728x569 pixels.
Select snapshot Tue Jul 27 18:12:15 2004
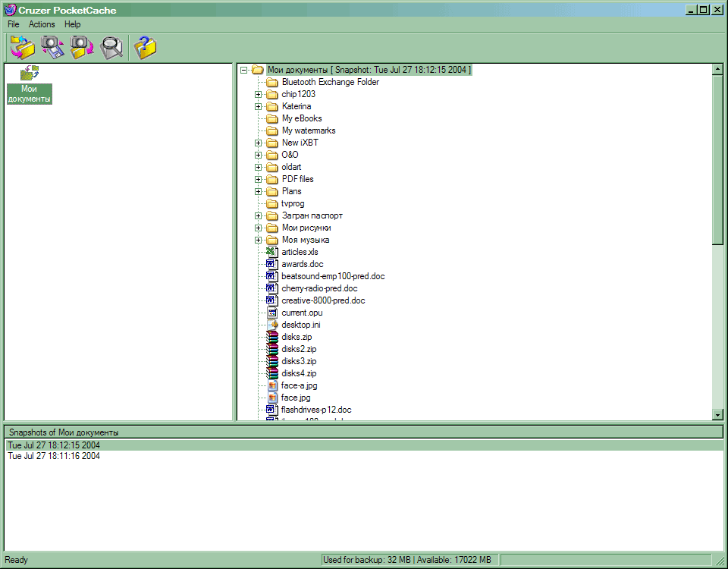(53, 445)
